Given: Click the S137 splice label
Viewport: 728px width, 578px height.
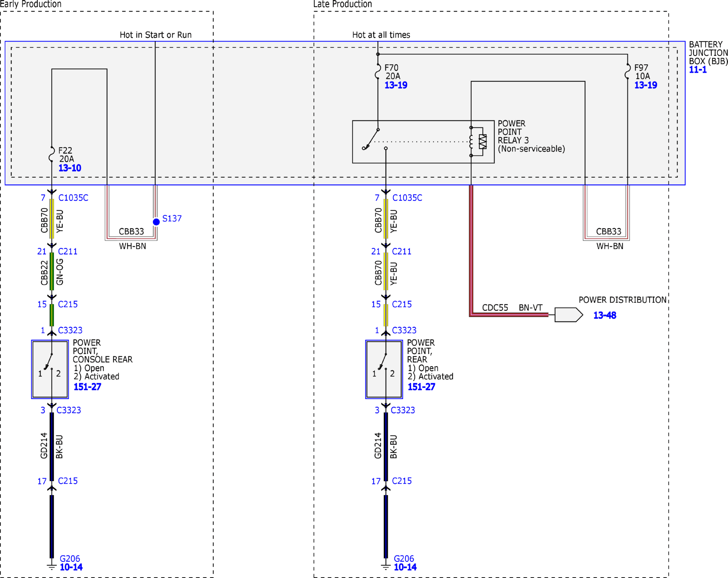Looking at the screenshot, I should pos(172,218).
